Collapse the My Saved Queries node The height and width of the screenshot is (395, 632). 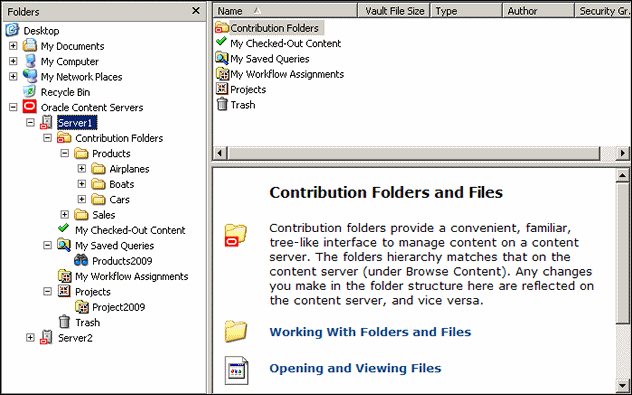[x=48, y=245]
